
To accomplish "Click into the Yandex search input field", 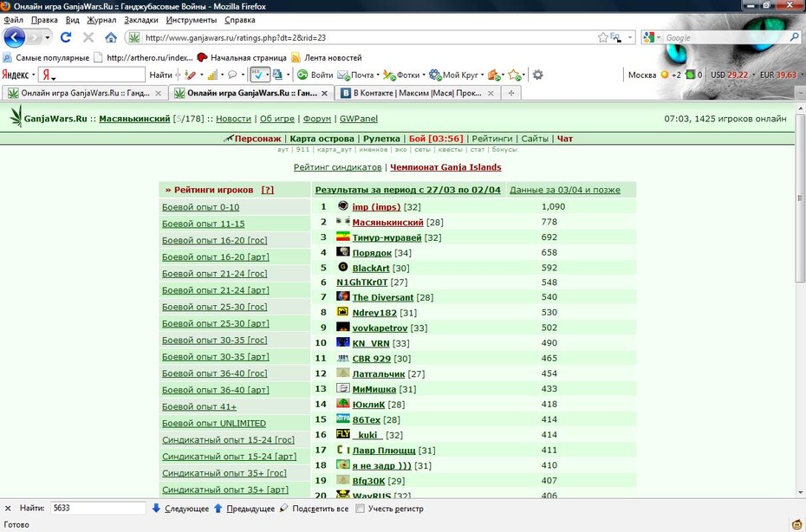I will [92, 75].
